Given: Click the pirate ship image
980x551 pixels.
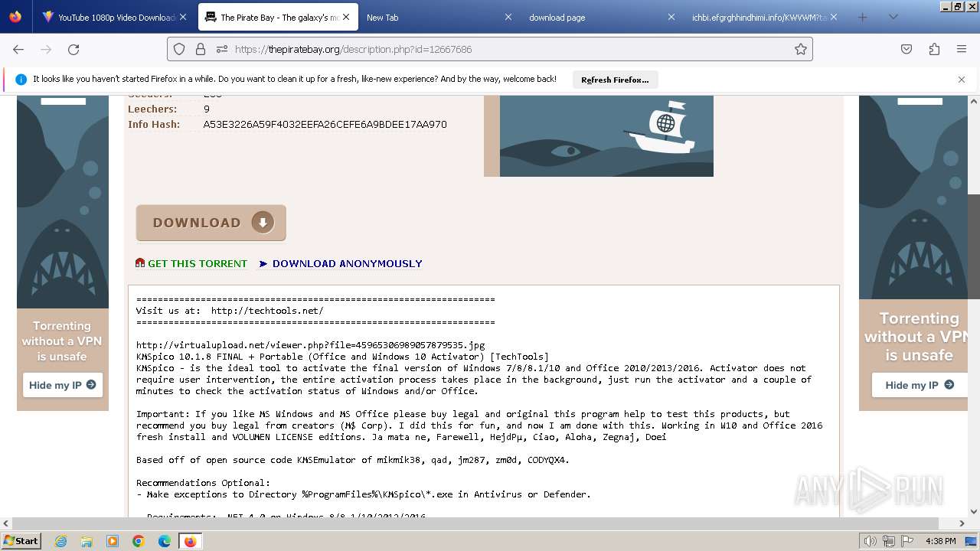Looking at the screenshot, I should point(606,136).
